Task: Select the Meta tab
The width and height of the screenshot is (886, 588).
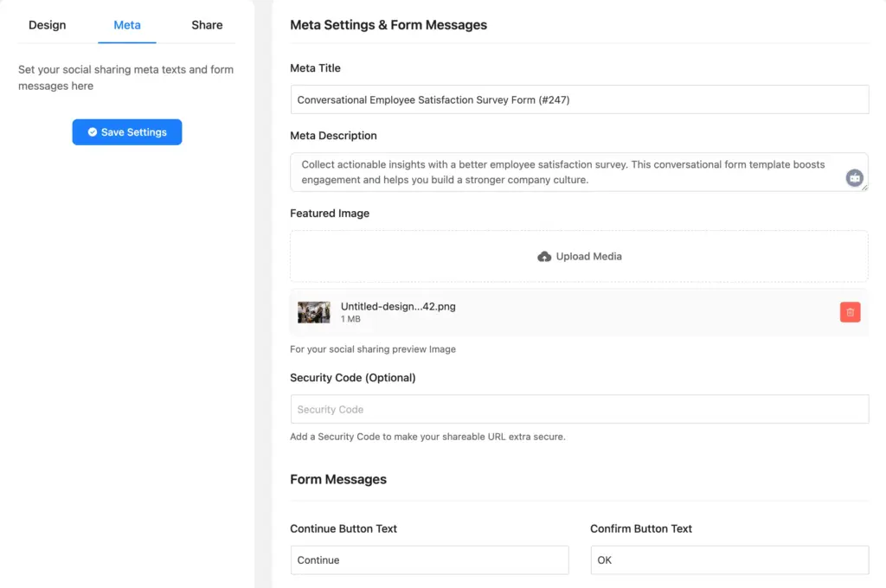Action: click(x=126, y=25)
